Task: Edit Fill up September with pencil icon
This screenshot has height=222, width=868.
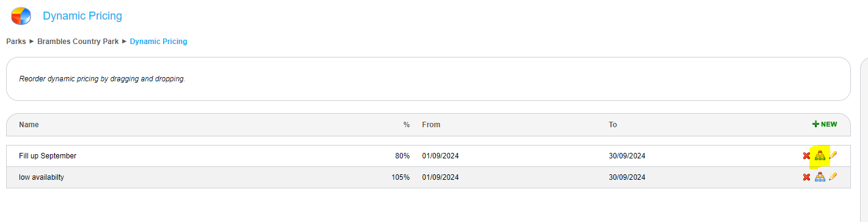Action: point(833,155)
